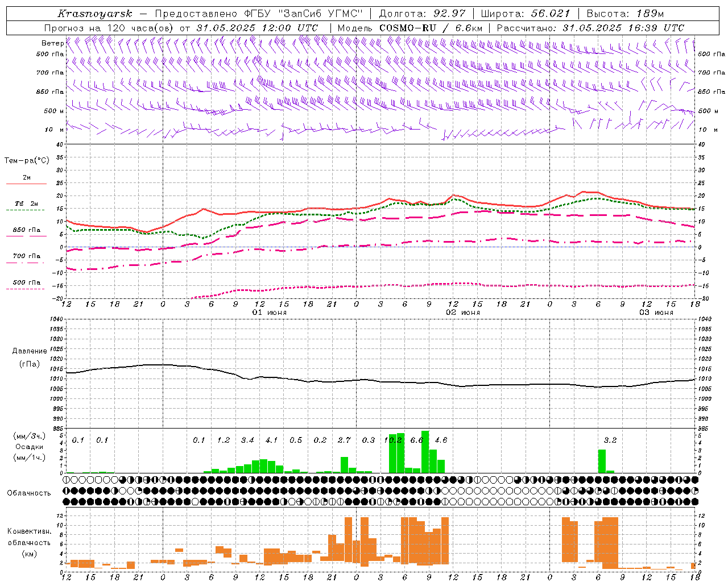Click the 'Модель COSMO-RU / 6.6км' text

410,28
